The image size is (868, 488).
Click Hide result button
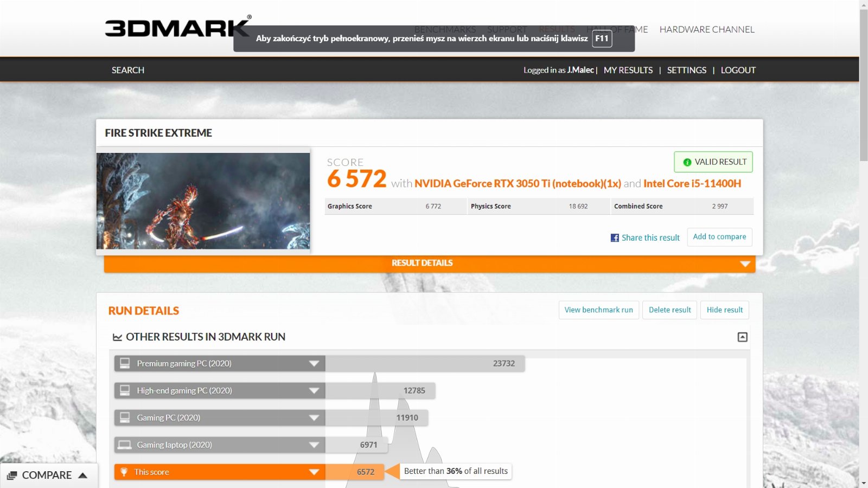725,310
